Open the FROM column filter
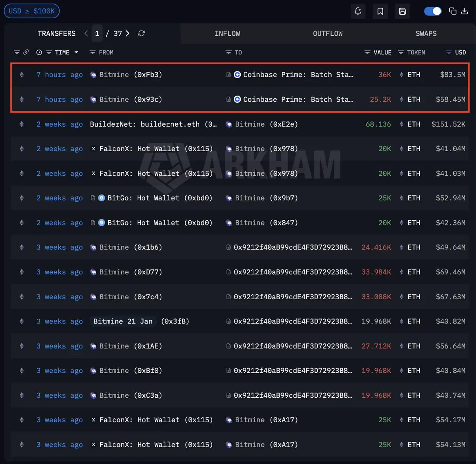 [92, 52]
